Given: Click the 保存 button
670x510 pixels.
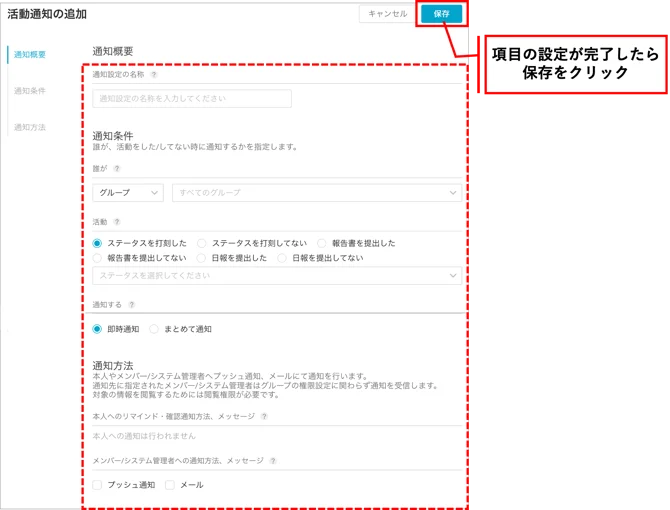Looking at the screenshot, I should pyautogui.click(x=441, y=14).
